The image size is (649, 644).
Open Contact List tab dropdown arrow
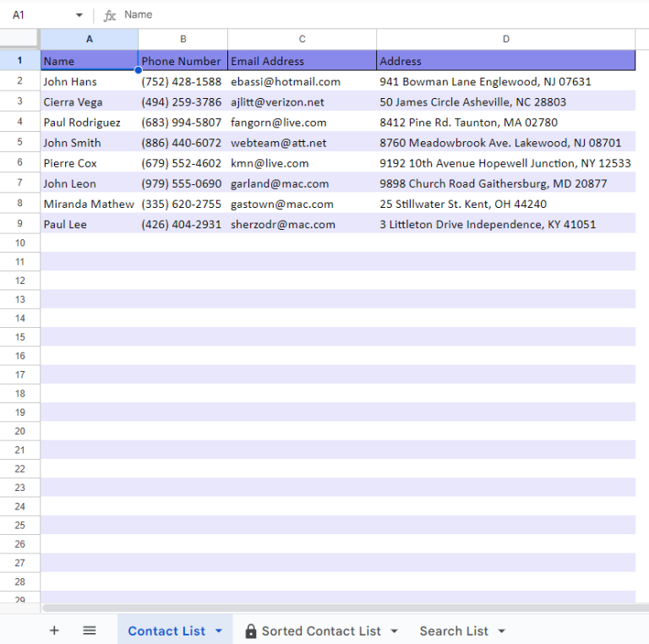tap(219, 630)
